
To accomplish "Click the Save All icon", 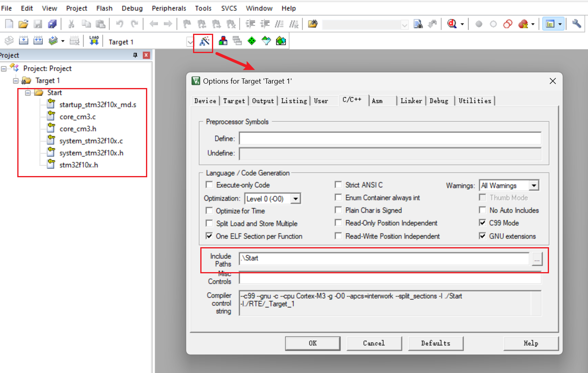I will [x=52, y=24].
